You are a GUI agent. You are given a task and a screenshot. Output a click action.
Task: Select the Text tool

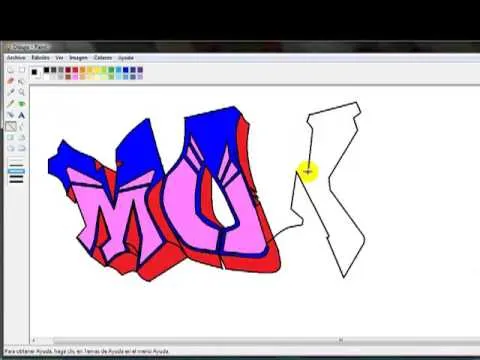click(22, 115)
